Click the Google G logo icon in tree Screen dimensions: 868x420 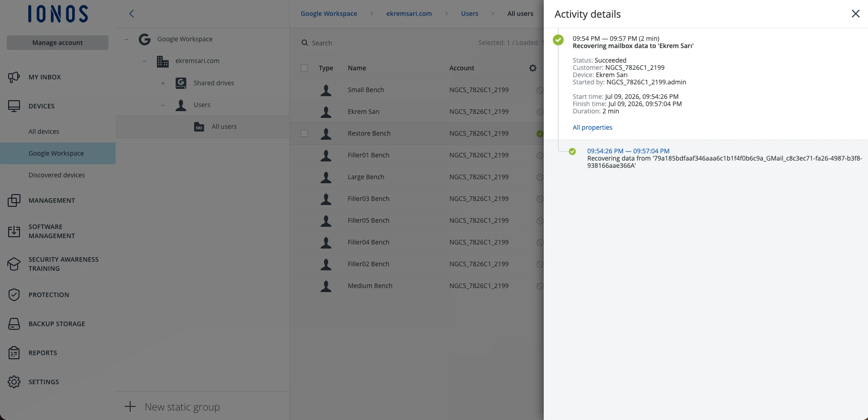[145, 39]
